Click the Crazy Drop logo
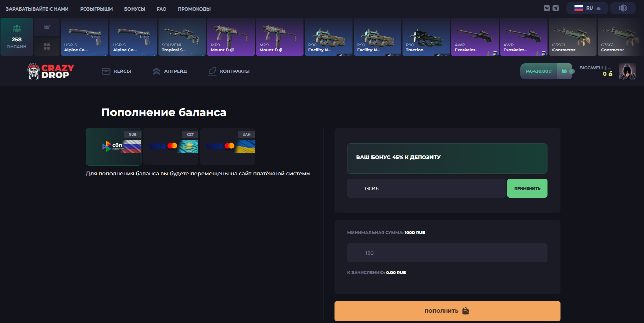The width and height of the screenshot is (644, 323). tap(51, 71)
